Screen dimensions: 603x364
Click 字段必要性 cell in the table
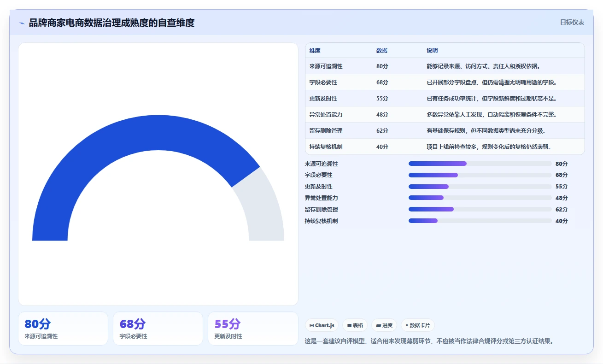click(323, 82)
